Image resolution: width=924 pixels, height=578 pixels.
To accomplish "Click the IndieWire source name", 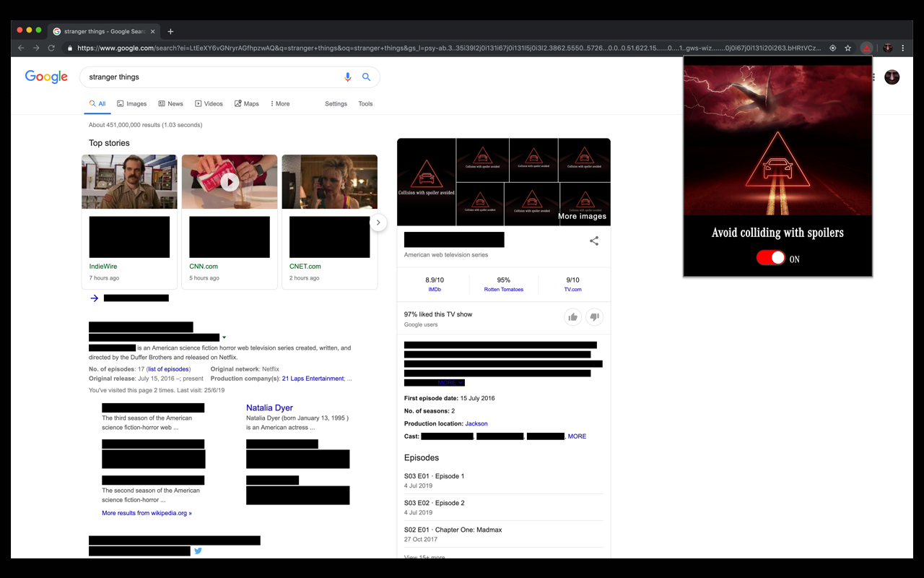I will pyautogui.click(x=103, y=267).
